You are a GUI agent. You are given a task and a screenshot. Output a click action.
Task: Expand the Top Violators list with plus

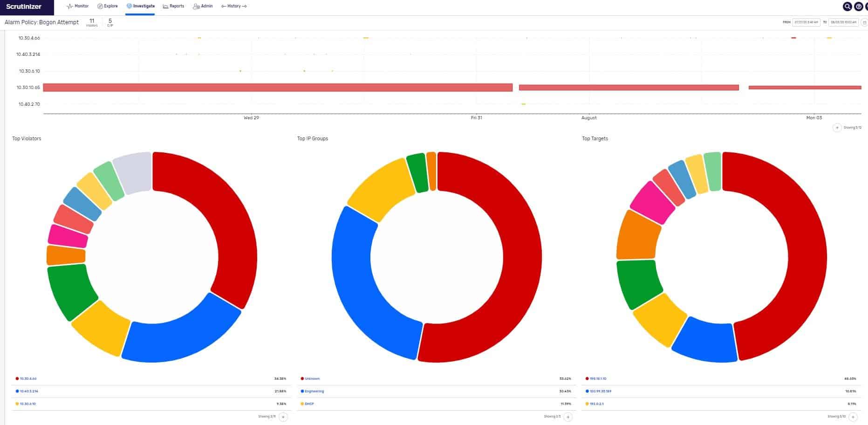(283, 417)
